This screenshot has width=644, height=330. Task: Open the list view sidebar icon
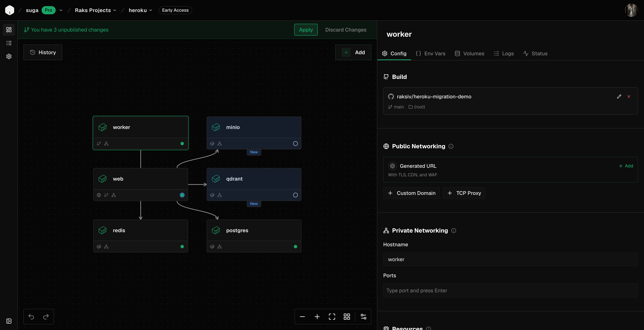click(x=9, y=43)
